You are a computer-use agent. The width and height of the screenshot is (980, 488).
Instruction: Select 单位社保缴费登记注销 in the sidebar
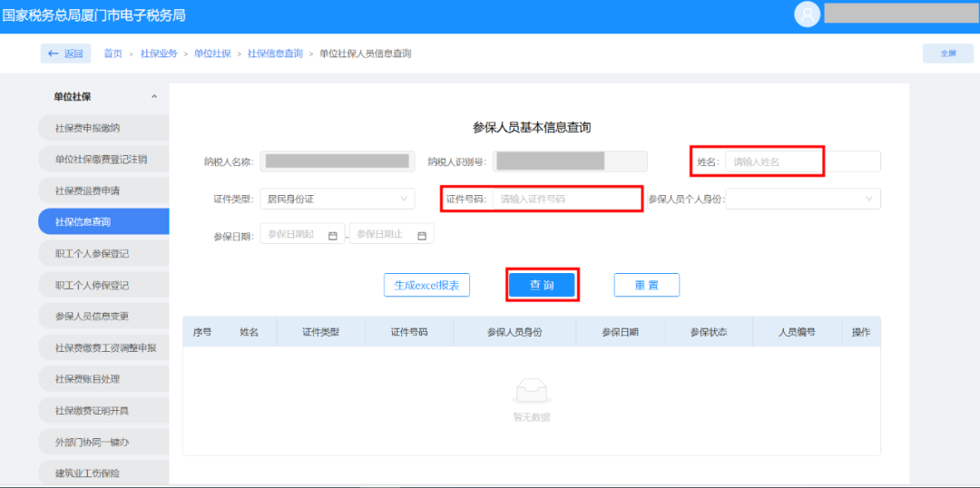click(103, 160)
